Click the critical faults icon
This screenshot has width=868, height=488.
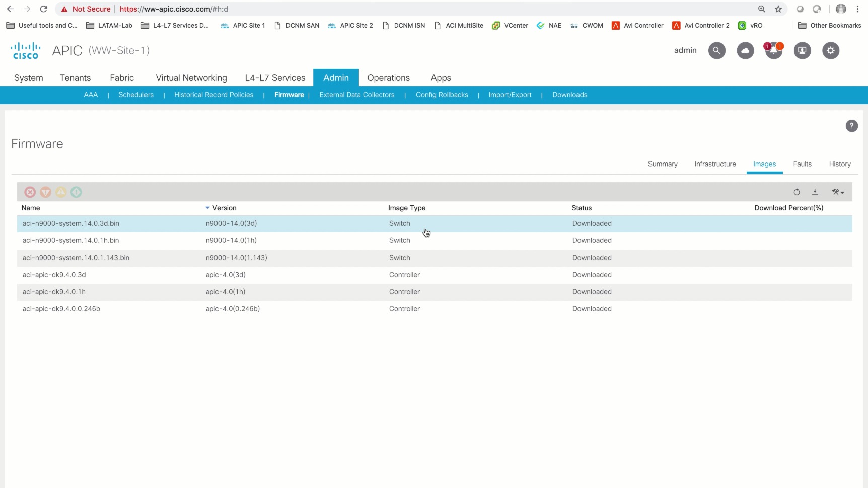[x=30, y=192]
